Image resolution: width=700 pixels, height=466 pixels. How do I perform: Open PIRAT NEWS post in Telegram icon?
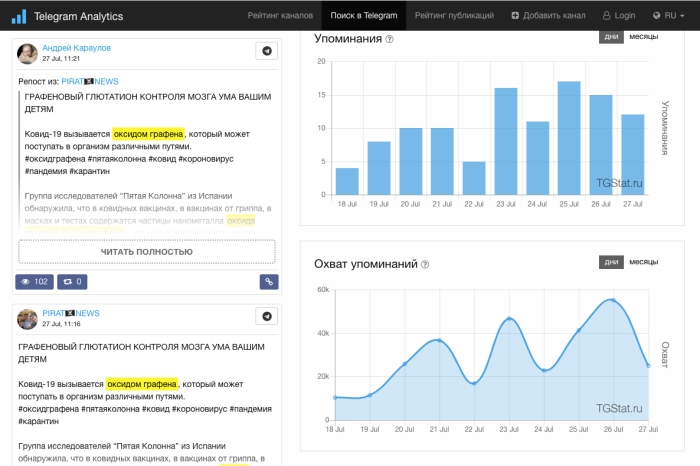point(267,316)
